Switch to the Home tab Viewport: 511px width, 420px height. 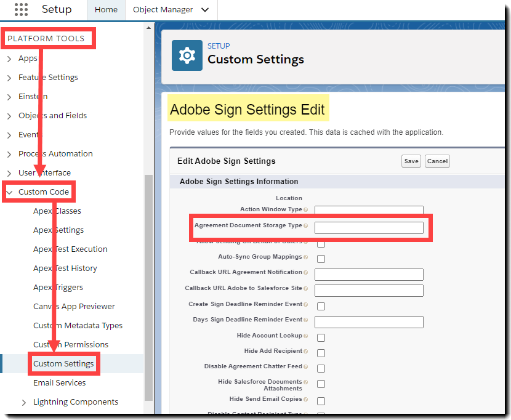pyautogui.click(x=106, y=10)
